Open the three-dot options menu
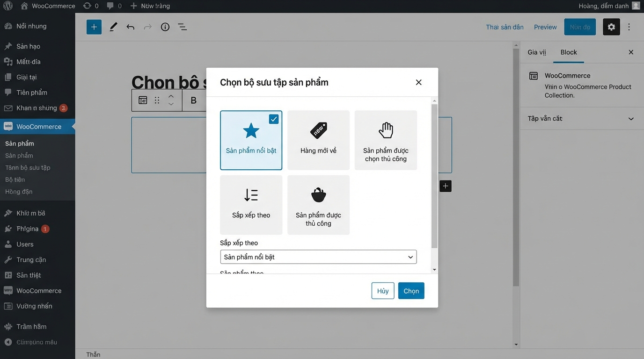This screenshot has width=644, height=359. (629, 27)
